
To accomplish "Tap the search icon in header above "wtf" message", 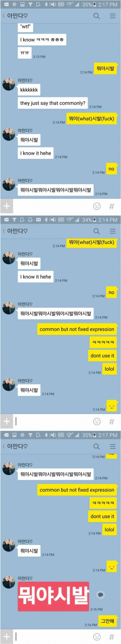I will (x=97, y=16).
